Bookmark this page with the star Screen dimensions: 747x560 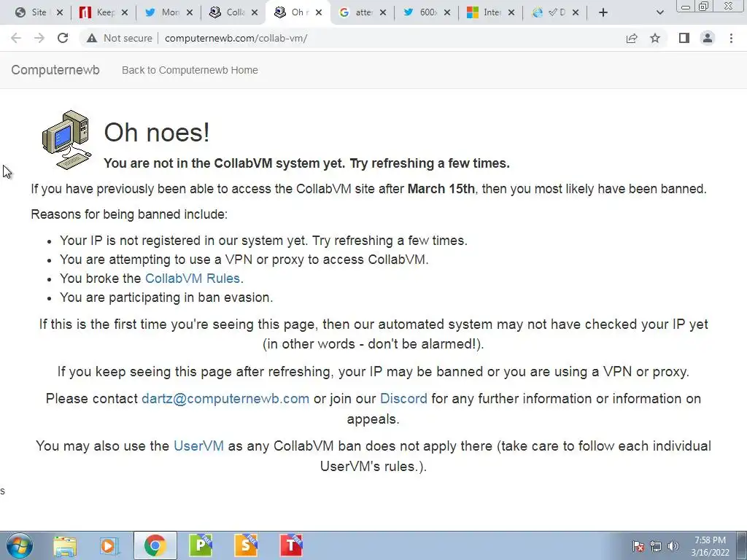click(x=655, y=38)
